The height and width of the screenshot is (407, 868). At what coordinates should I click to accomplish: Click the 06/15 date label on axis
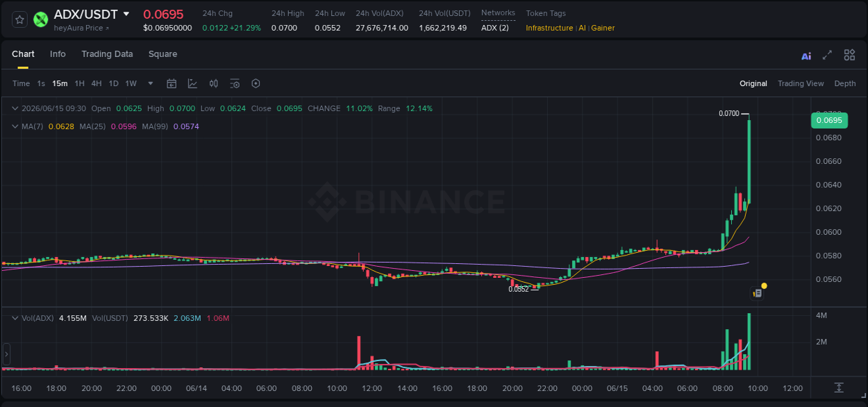[x=617, y=388]
